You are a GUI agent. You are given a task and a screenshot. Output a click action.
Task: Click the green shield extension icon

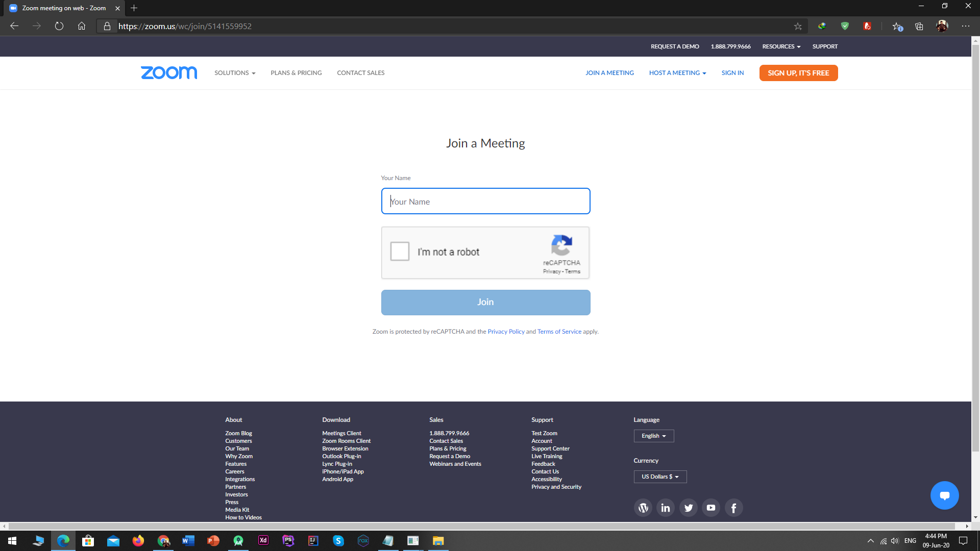845,26
